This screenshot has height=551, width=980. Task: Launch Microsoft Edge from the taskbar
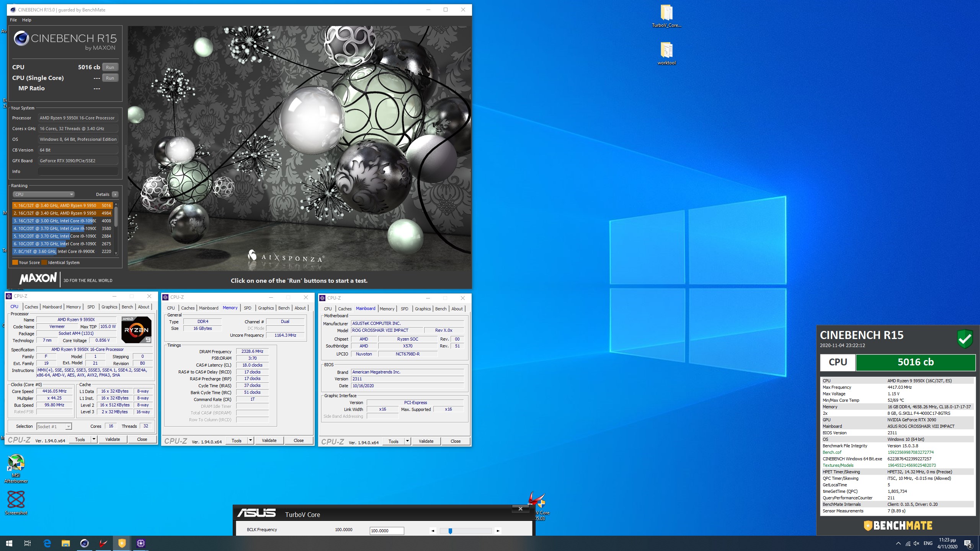click(47, 543)
